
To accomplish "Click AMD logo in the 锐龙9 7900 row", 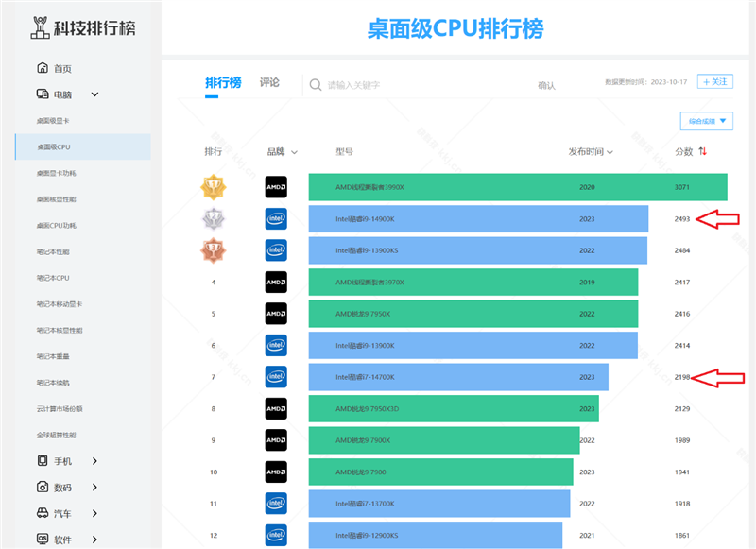I will 276,472.
